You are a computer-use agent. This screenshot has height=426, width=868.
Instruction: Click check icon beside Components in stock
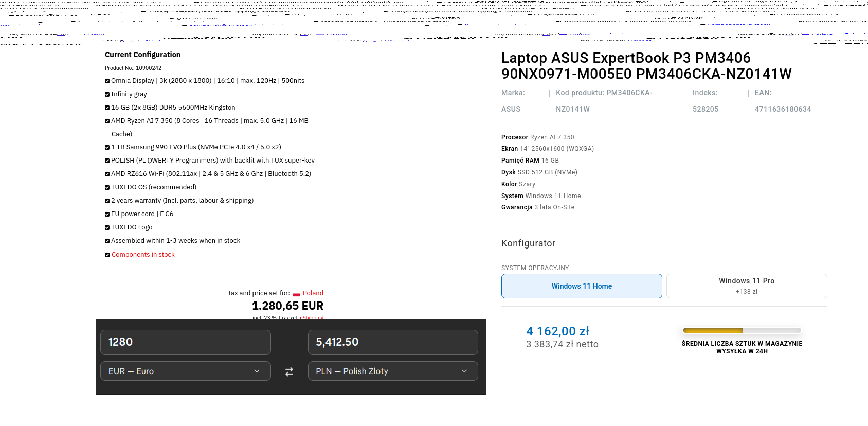point(107,255)
